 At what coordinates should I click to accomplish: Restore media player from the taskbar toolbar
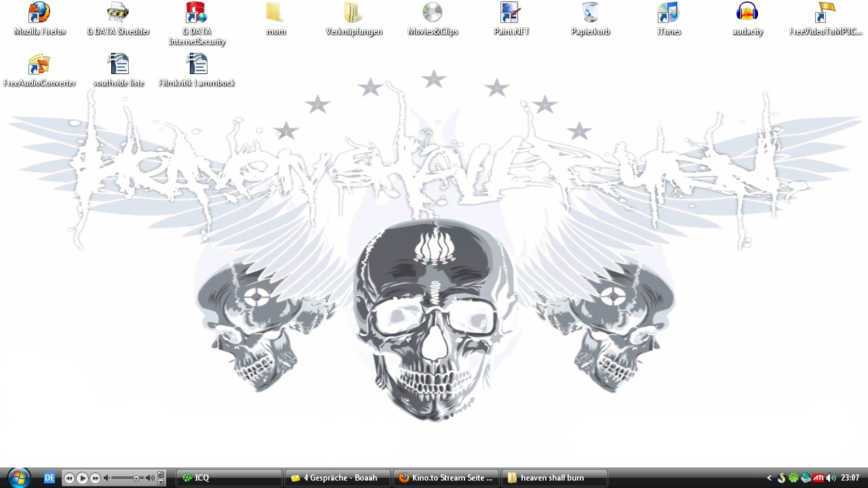(161, 474)
